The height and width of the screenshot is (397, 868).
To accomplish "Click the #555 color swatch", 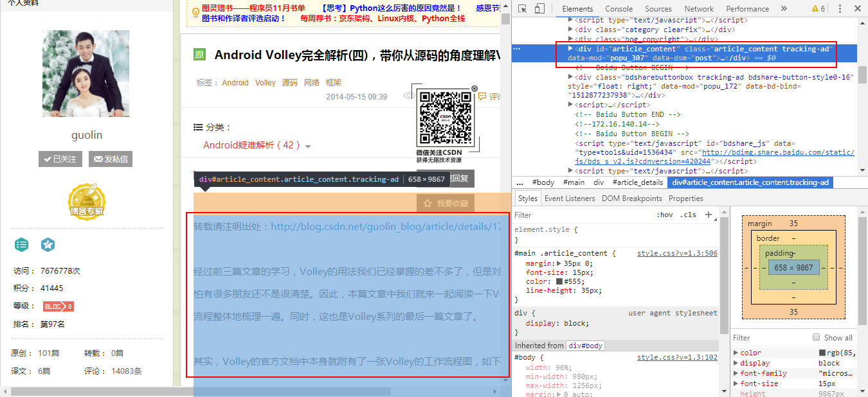I will click(x=559, y=282).
